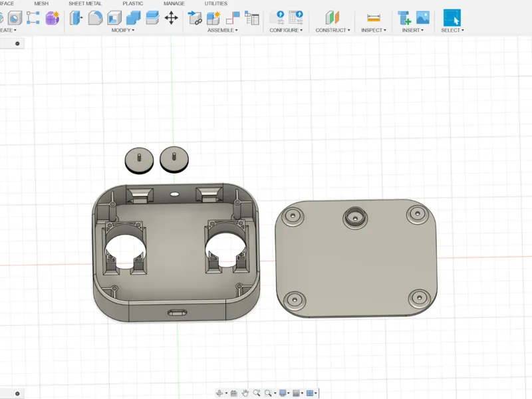
Task: Open the ASSEMBLE dropdown menu
Action: (223, 30)
